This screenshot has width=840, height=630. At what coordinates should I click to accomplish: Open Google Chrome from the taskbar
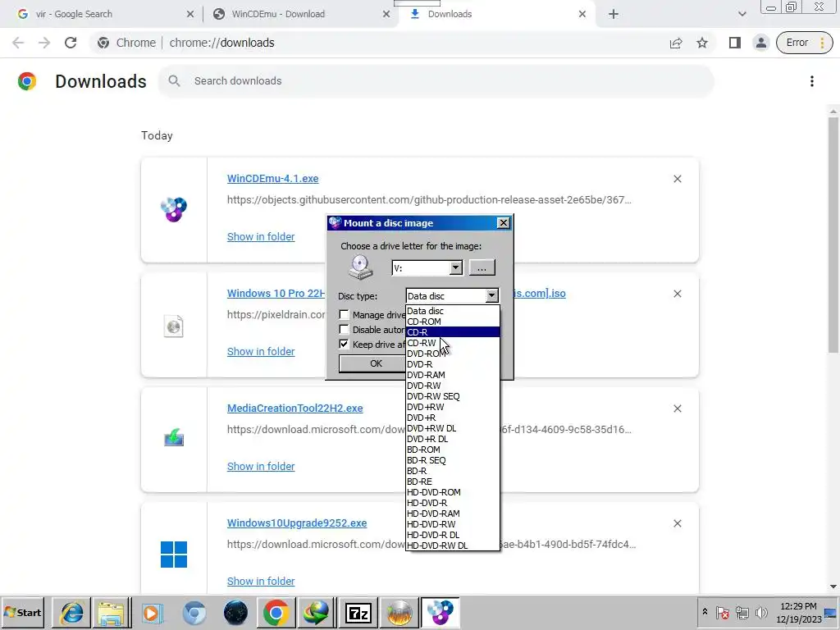[x=276, y=613]
